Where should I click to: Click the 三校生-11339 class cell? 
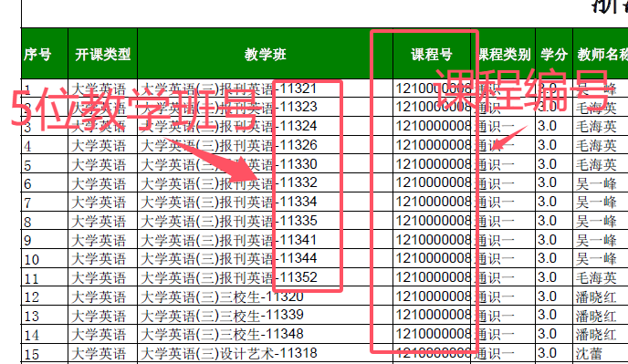click(x=265, y=315)
